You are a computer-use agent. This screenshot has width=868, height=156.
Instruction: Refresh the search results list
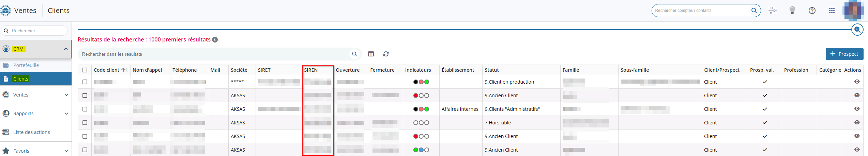(386, 54)
